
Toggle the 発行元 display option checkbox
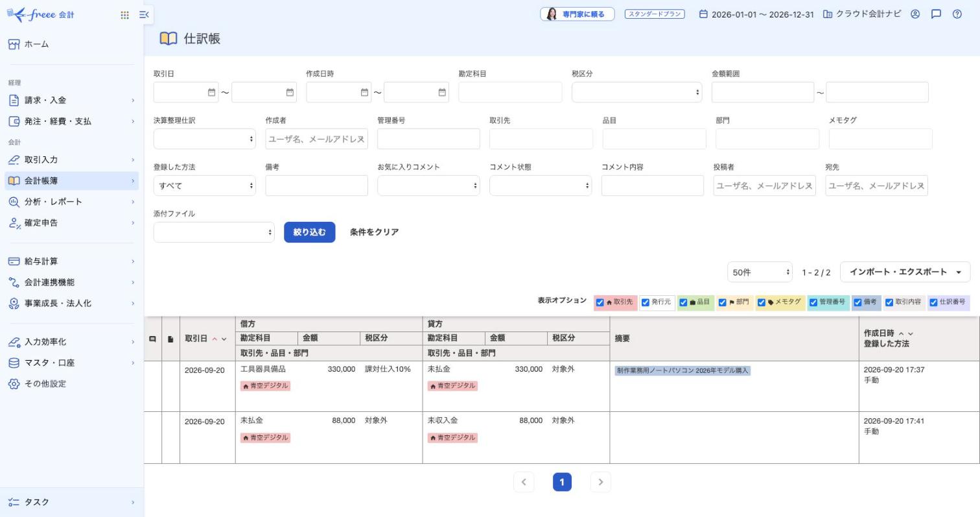tap(645, 302)
